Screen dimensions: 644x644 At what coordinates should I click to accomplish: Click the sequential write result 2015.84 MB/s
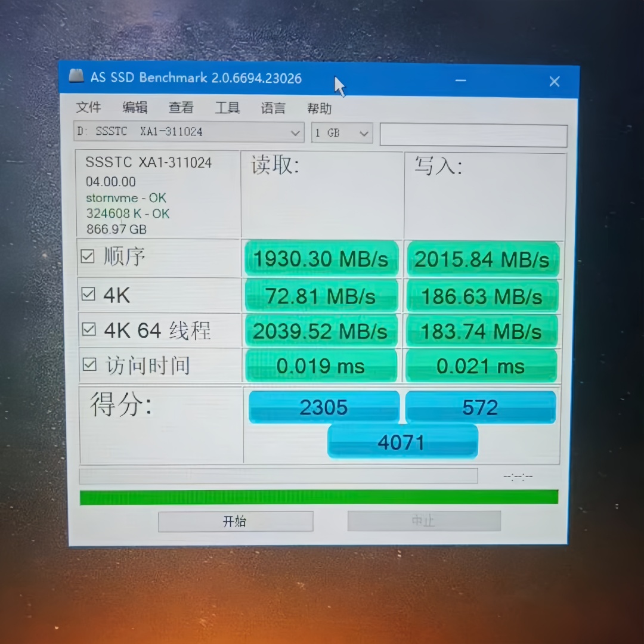pos(482,259)
